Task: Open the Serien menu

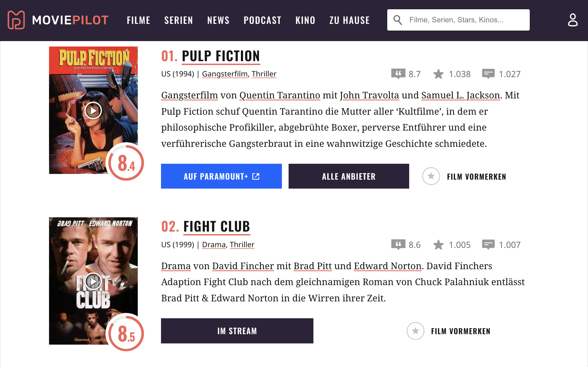Action: pos(178,20)
